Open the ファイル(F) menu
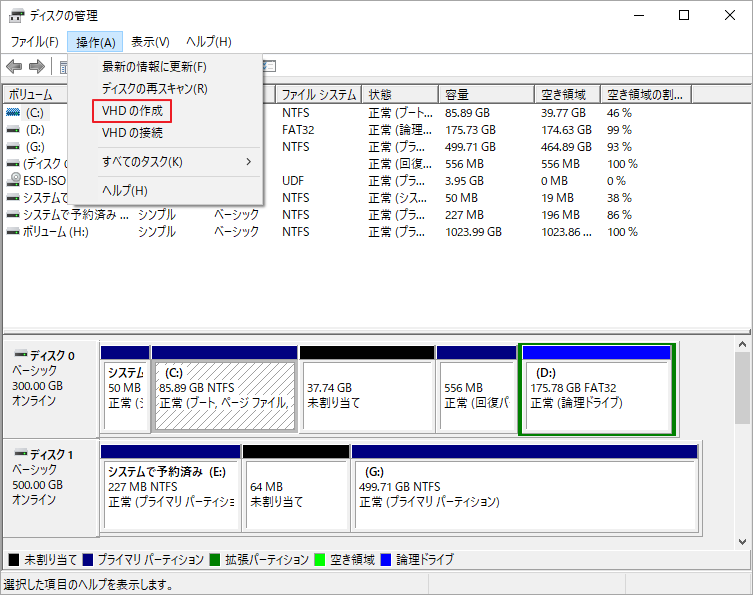Viewport: 753px width, 595px height. point(34,41)
